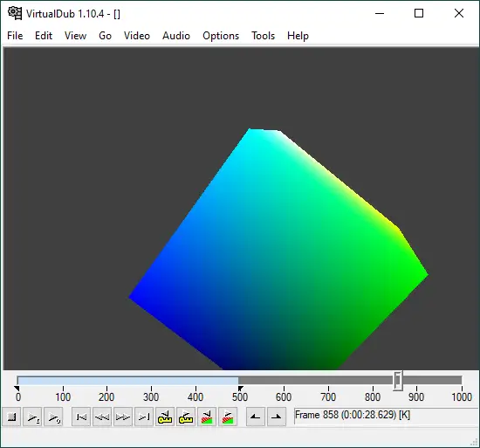Go to the next keyframe

tap(186, 417)
